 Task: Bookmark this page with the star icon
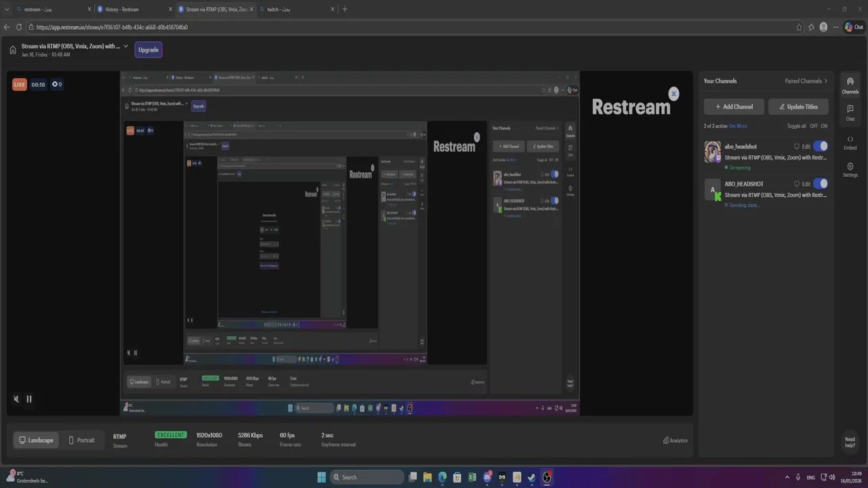click(800, 27)
